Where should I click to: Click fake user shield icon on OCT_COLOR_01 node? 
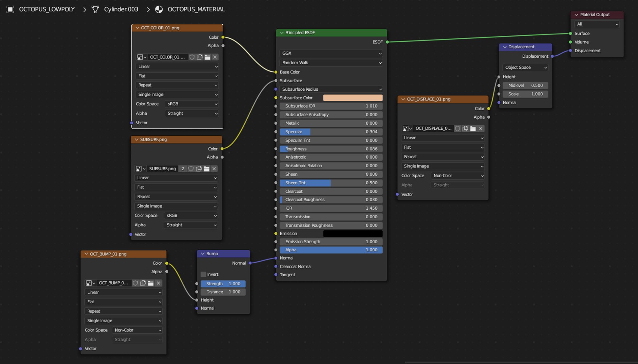(x=192, y=57)
